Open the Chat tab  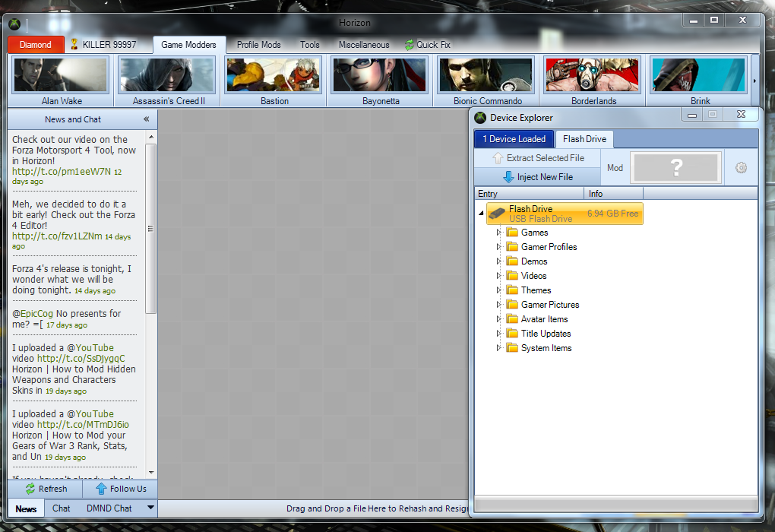pos(62,508)
